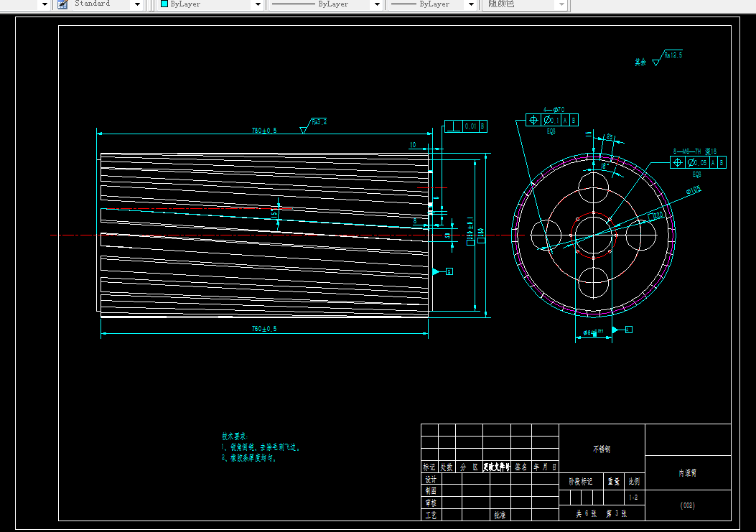Select the small central bore circle in end view
756x532 pixels.
594,235
